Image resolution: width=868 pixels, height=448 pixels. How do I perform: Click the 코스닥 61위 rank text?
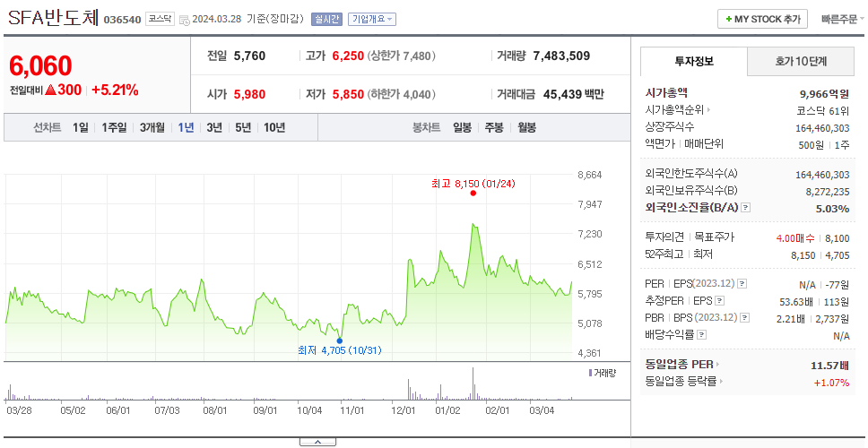pyautogui.click(x=822, y=111)
